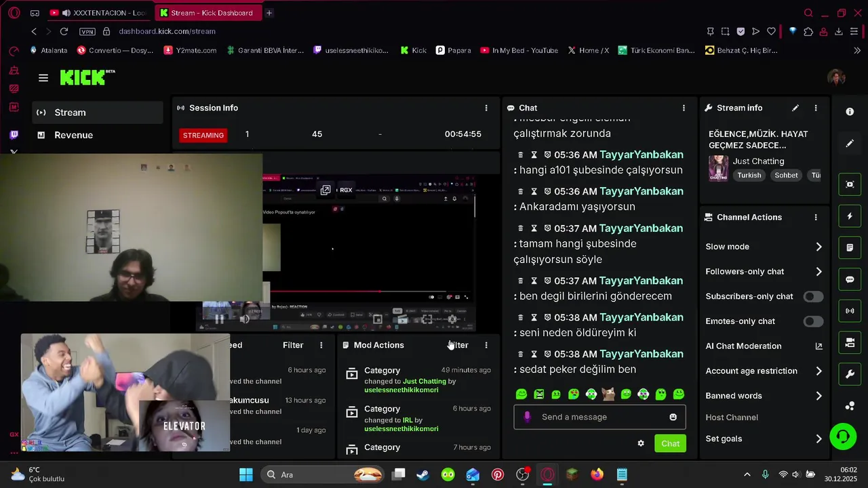
Task: Open Mod Actions three-dot menu
Action: tap(486, 345)
